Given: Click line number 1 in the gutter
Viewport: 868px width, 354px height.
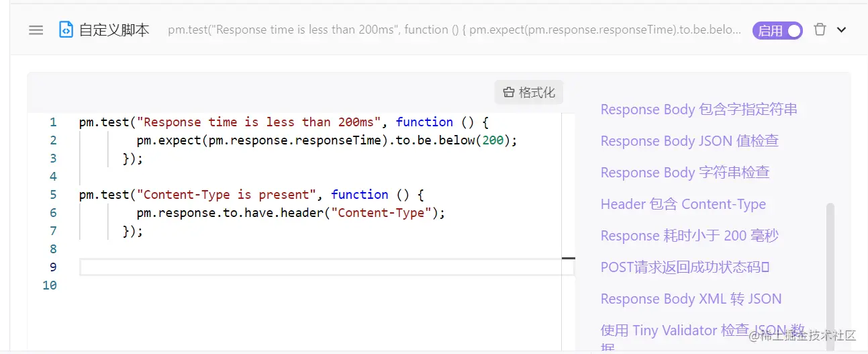Looking at the screenshot, I should 53,122.
